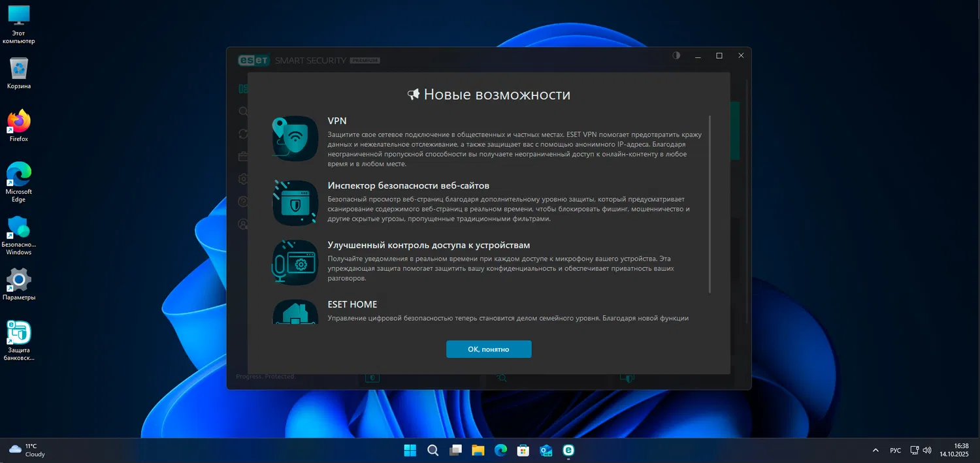Open the clock showing 16:38
The width and height of the screenshot is (980, 463).
pos(955,450)
